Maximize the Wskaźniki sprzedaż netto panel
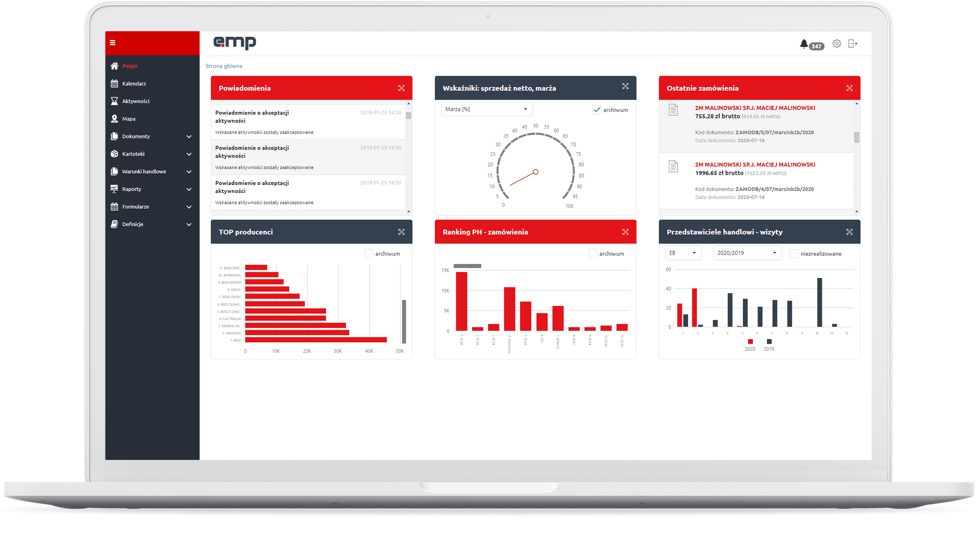The height and width of the screenshot is (533, 980). click(x=626, y=86)
